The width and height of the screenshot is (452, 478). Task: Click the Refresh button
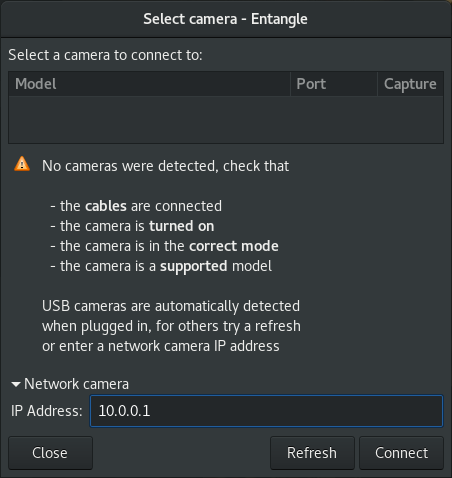[312, 453]
